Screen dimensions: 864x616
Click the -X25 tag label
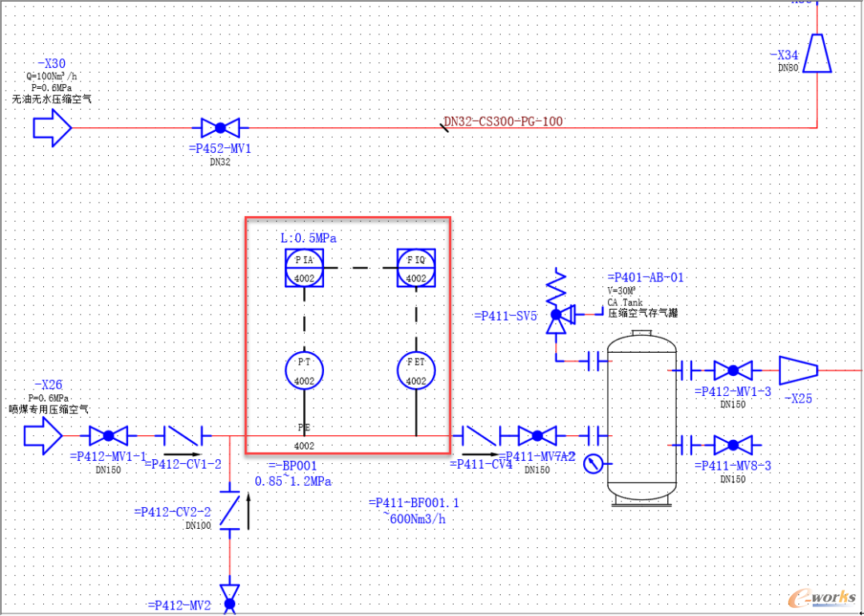pyautogui.click(x=798, y=398)
